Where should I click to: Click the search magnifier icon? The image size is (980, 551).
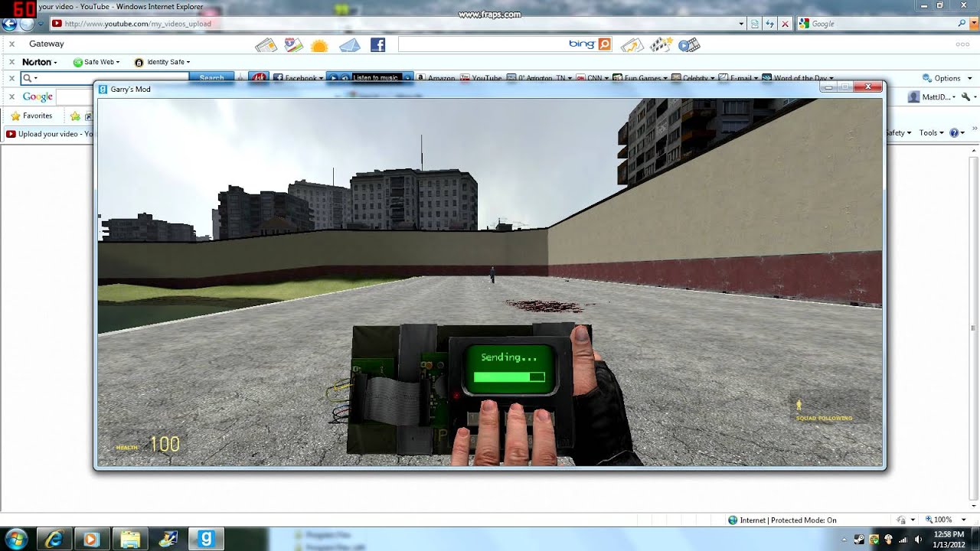[x=962, y=24]
